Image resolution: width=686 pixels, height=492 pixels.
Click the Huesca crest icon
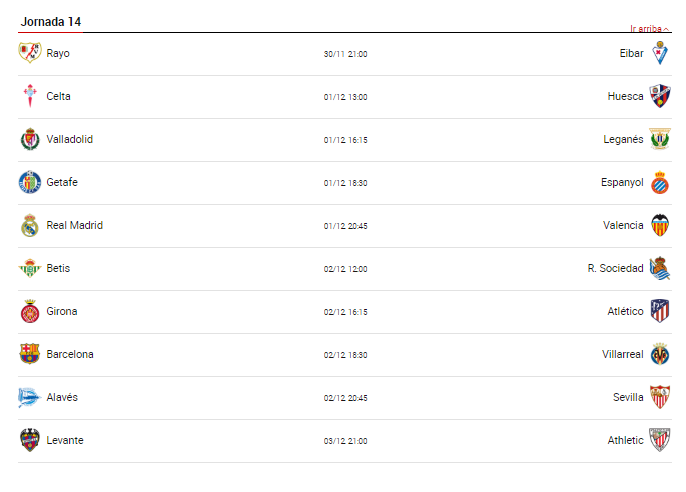pos(660,96)
